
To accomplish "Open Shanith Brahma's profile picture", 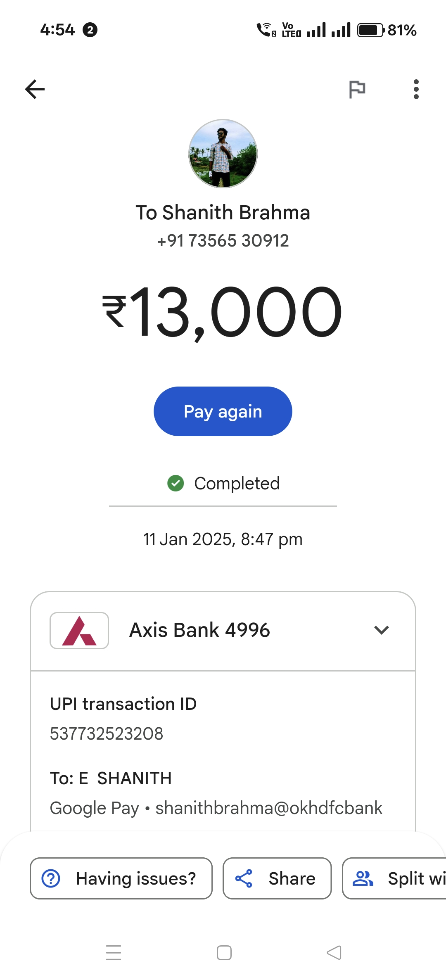I will (x=223, y=154).
